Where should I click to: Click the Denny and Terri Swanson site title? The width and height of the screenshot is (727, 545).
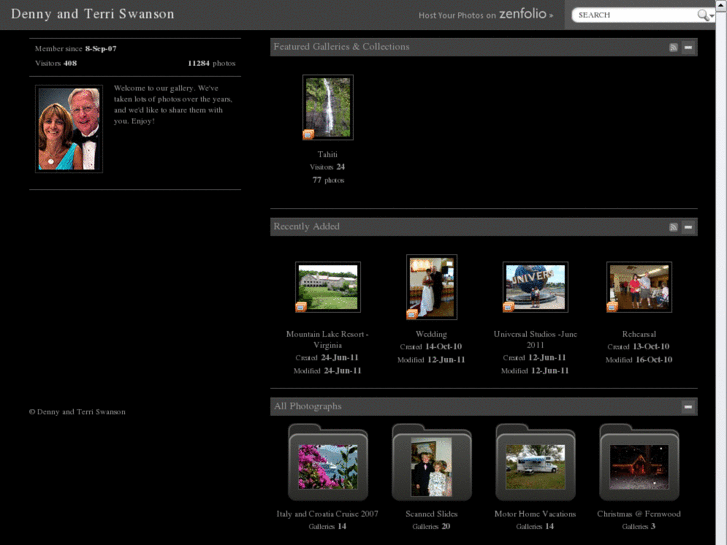(x=92, y=14)
